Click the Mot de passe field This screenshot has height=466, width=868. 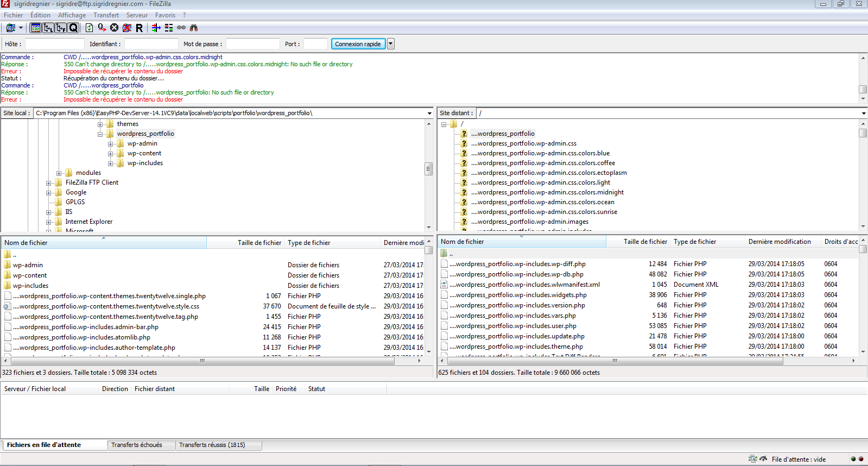[x=253, y=44]
